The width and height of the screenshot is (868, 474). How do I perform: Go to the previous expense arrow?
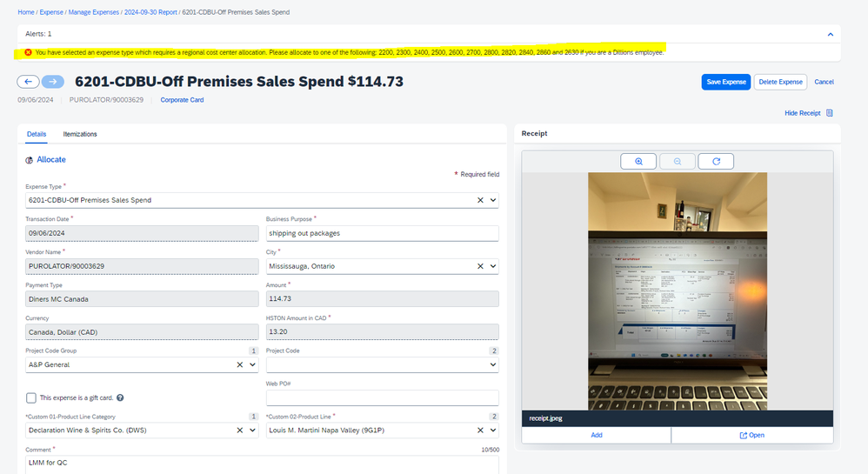tap(28, 82)
